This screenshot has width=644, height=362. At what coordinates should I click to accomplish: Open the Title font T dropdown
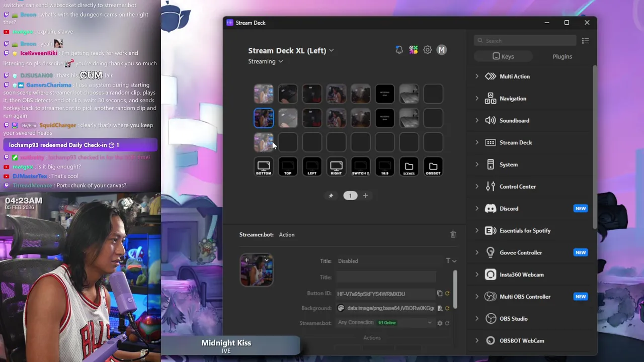click(450, 261)
